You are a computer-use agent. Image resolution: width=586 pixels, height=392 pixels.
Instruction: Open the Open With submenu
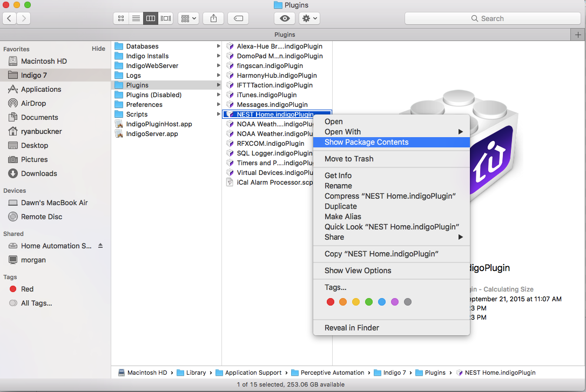391,132
